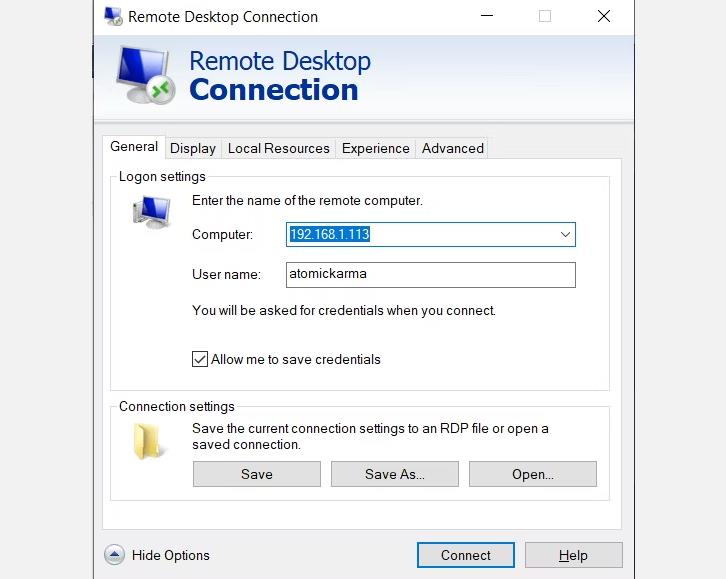Minimize the Remote Desktop Connection window
The width and height of the screenshot is (726, 579).
(x=487, y=16)
